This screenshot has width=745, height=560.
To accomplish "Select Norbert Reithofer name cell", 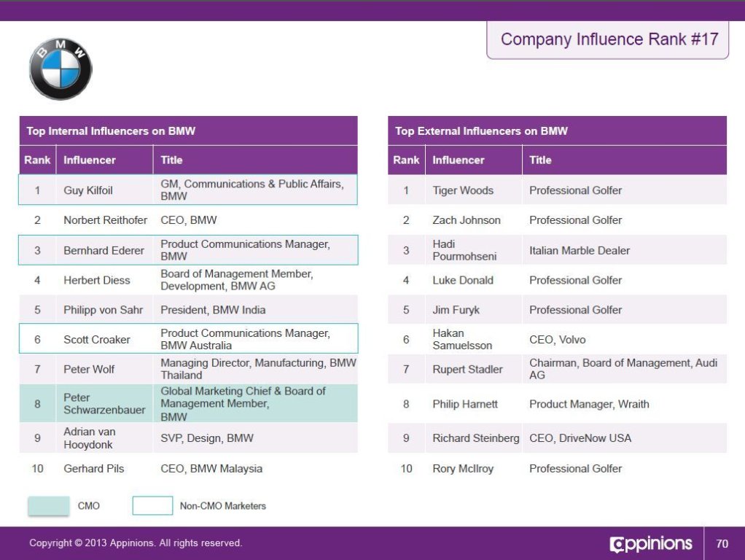I will 105,220.
